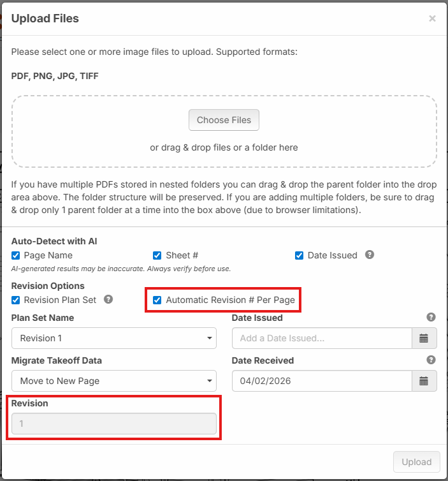Click the Revision number field
Image resolution: width=448 pixels, height=481 pixels.
click(x=114, y=424)
